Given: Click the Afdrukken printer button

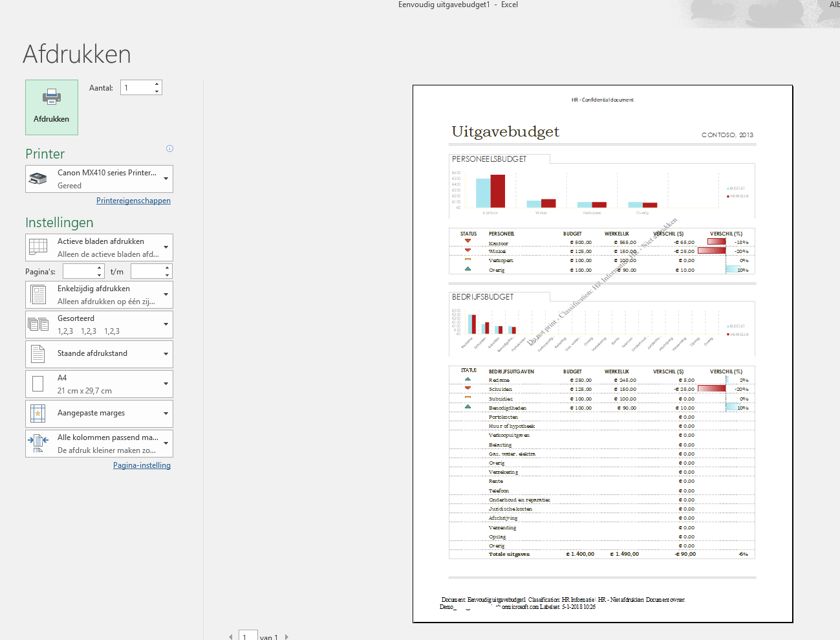Looking at the screenshot, I should 52,107.
